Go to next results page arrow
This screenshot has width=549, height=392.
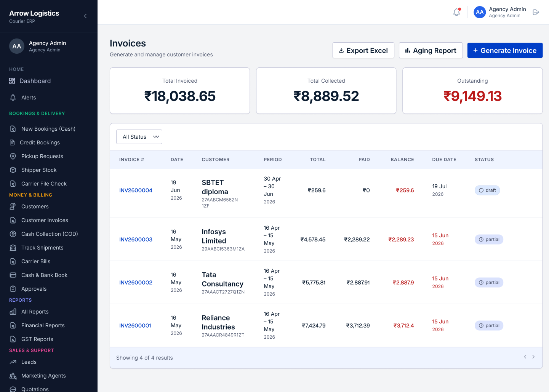533,357
